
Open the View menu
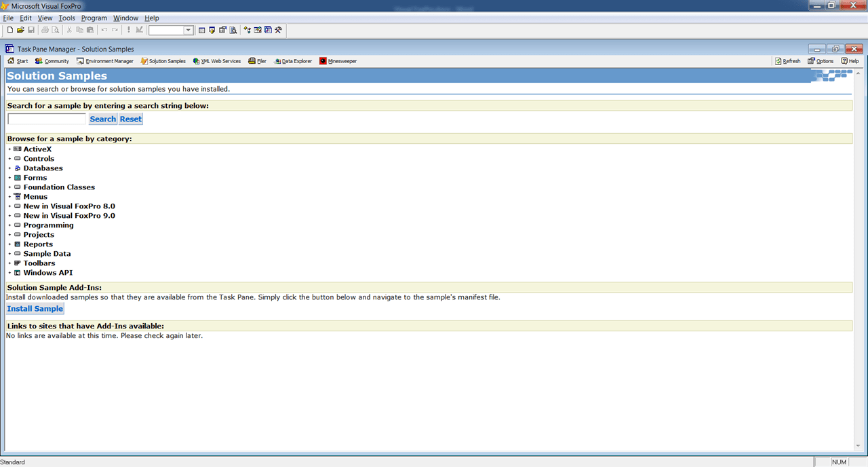tap(45, 18)
